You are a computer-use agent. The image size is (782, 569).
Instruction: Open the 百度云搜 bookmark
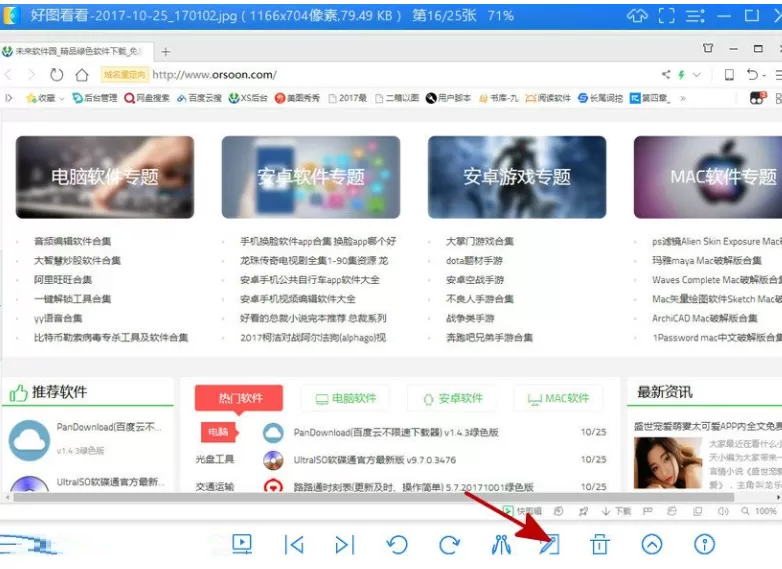coord(199,98)
